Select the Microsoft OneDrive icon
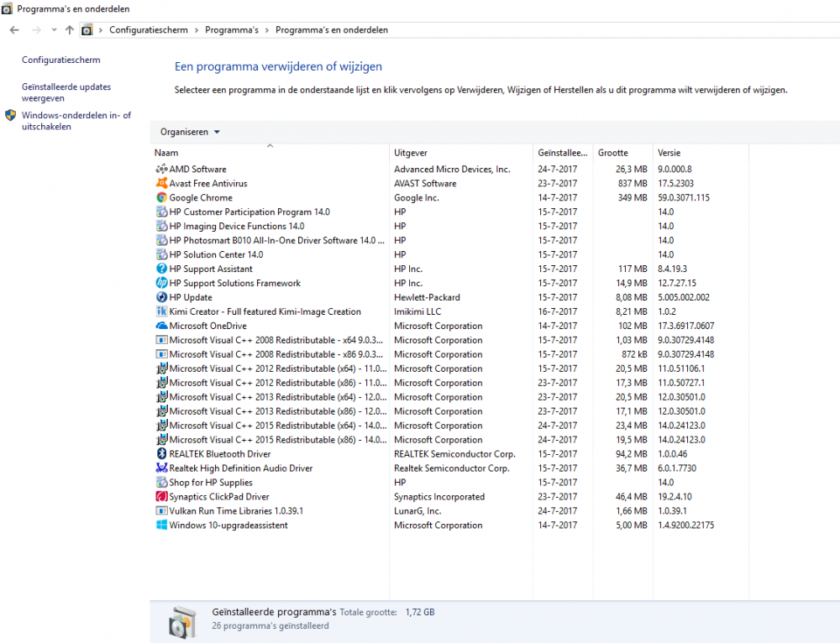The image size is (840, 643). (161, 326)
